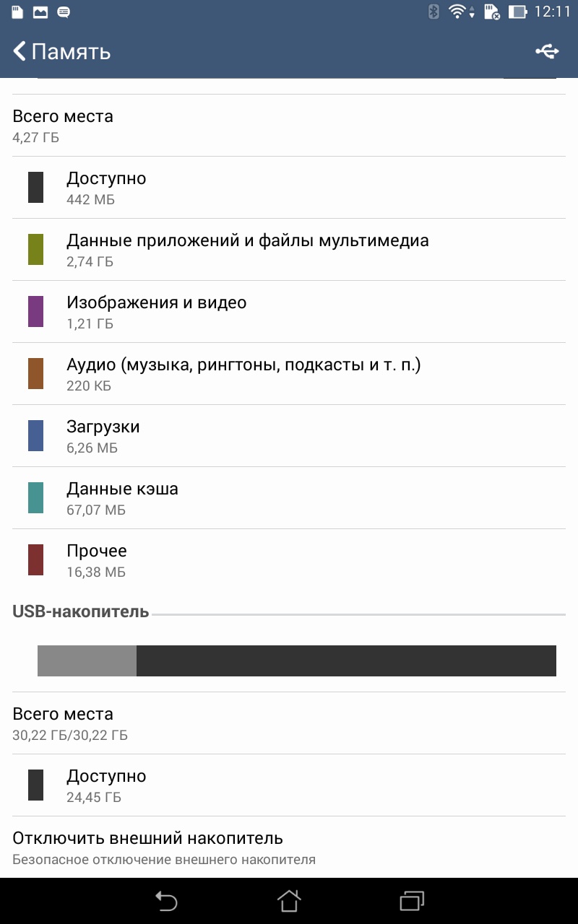Tap the Wi-Fi status bar icon
Image resolution: width=578 pixels, height=924 pixels.
(x=458, y=12)
